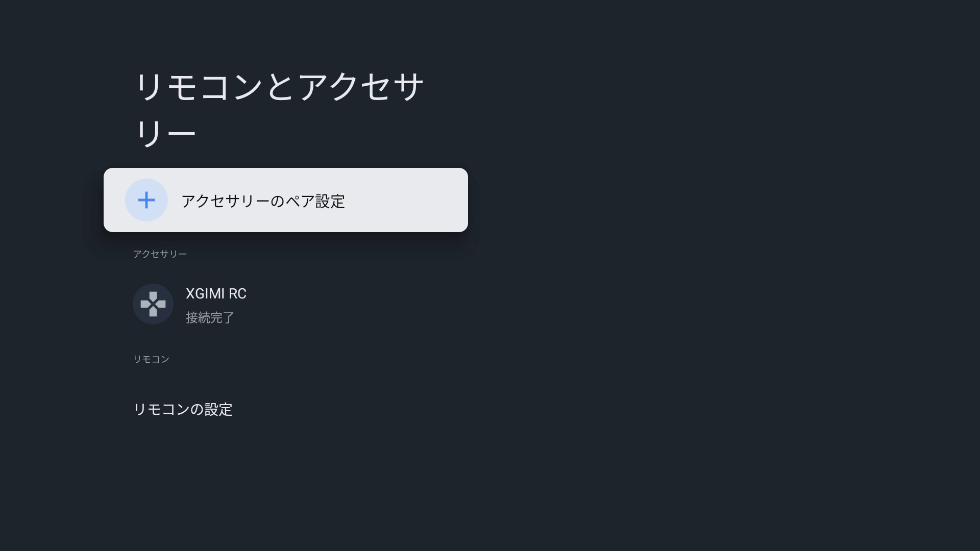
Task: Click the icon left of XGIMI RC
Action: [x=153, y=304]
